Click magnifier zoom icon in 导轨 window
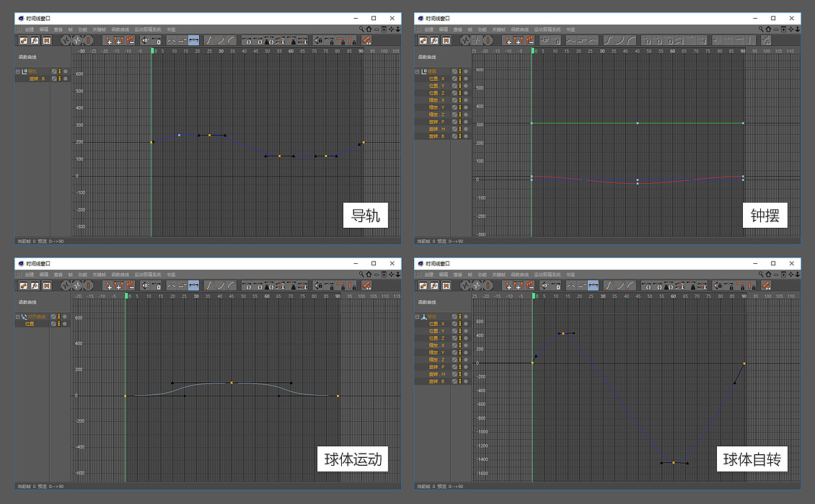 pos(361,29)
